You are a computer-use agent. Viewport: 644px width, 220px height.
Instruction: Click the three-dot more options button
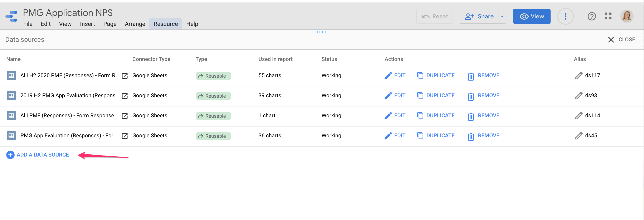(565, 16)
